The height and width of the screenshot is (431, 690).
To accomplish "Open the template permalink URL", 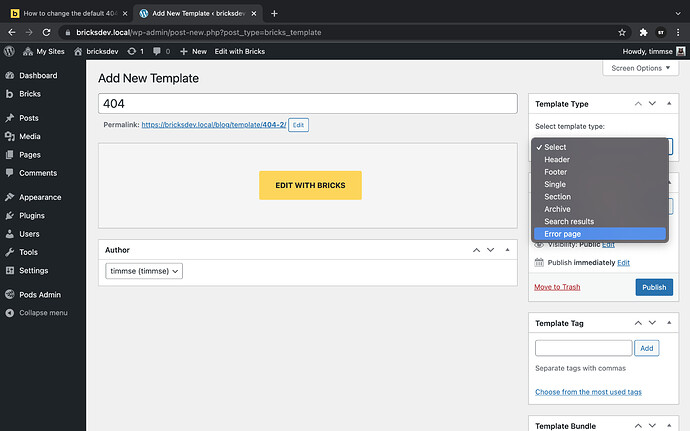I will 213,125.
